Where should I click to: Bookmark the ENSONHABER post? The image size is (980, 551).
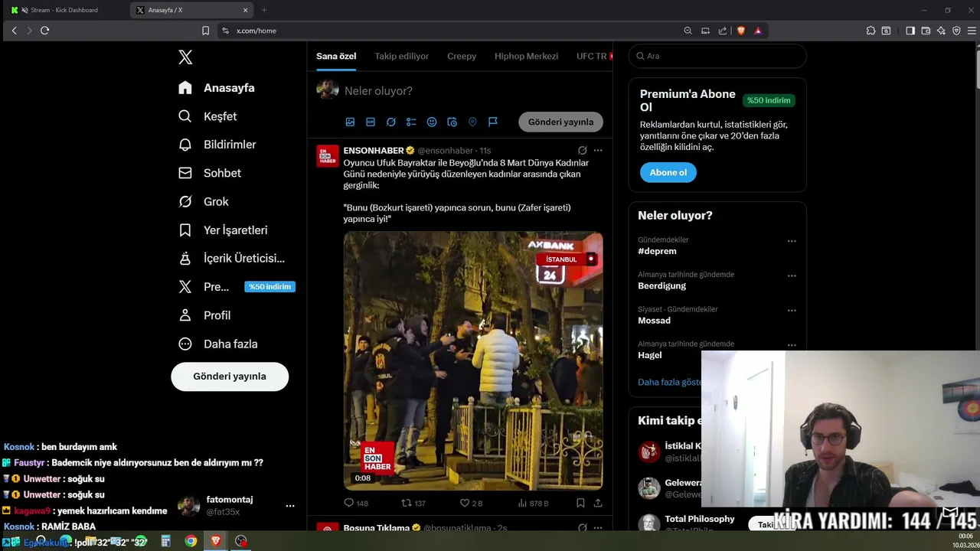(580, 503)
